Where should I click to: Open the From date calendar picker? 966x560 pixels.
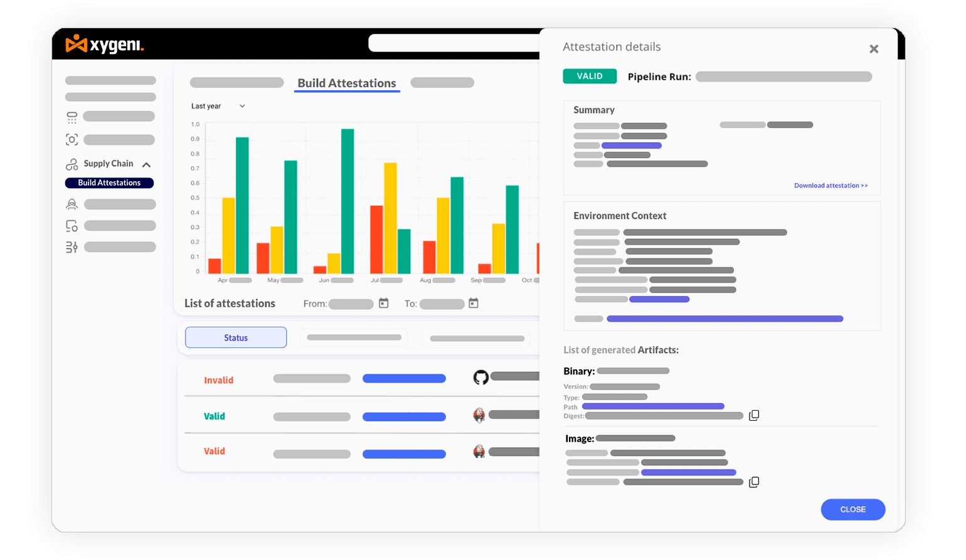pyautogui.click(x=384, y=304)
